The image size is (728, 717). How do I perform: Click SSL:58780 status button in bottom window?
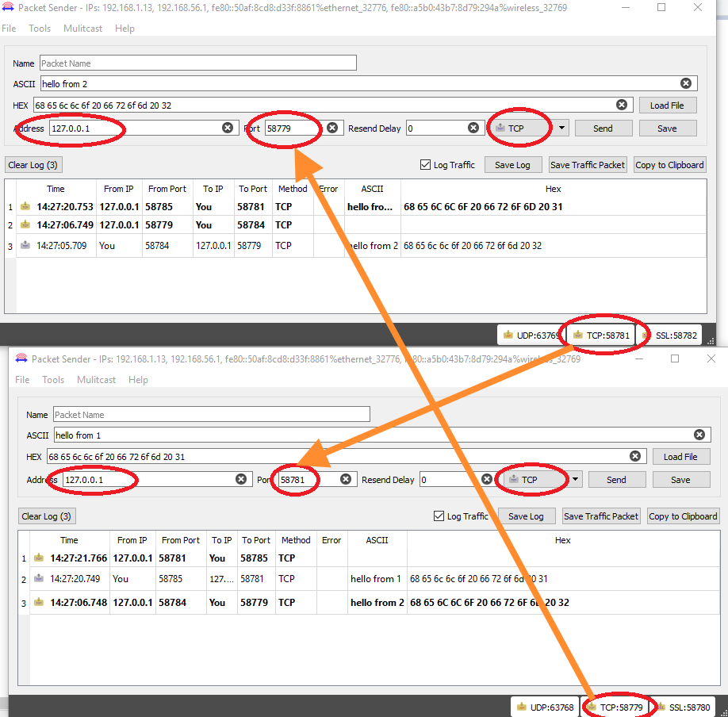[x=683, y=707]
